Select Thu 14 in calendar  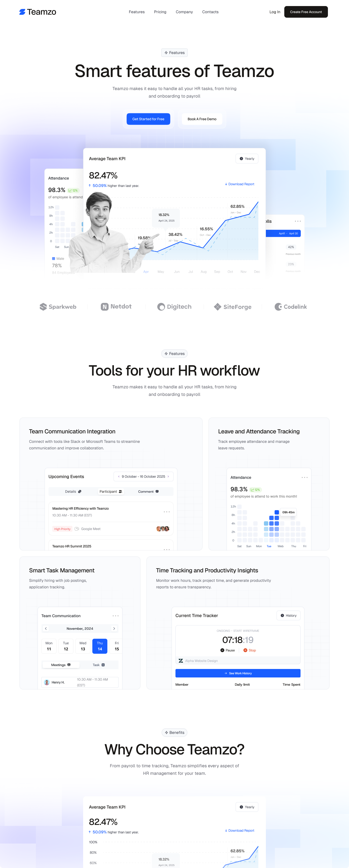coord(100,646)
